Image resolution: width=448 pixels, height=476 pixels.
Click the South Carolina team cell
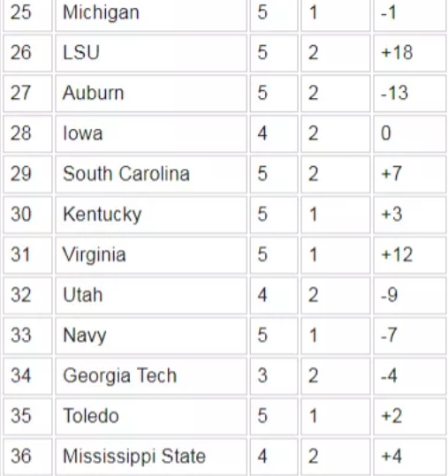(x=151, y=174)
